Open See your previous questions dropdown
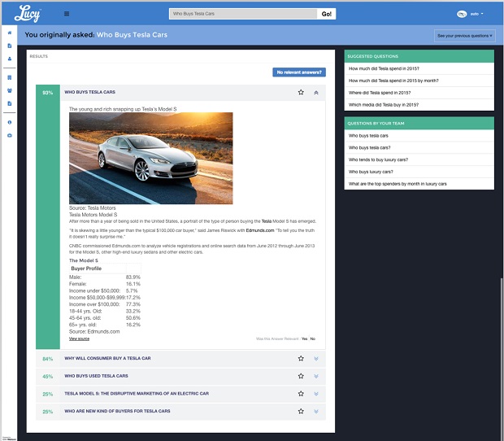This screenshot has width=504, height=441. point(464,36)
